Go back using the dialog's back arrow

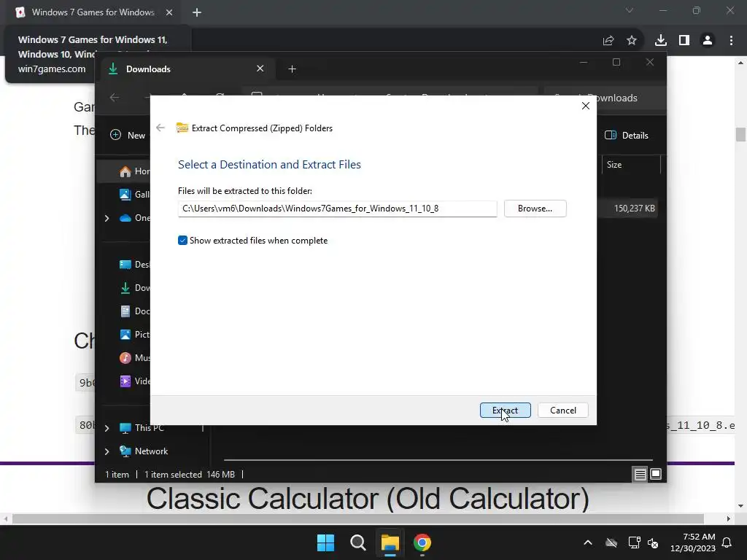pos(160,128)
